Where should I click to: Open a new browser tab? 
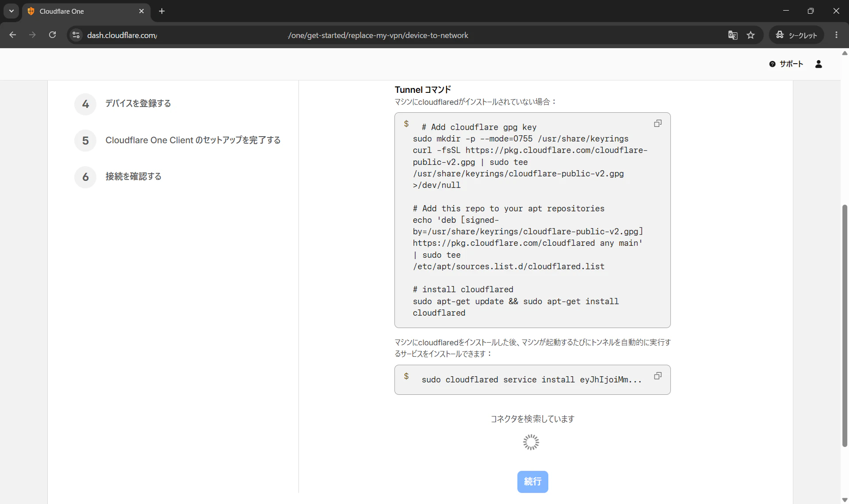(162, 11)
